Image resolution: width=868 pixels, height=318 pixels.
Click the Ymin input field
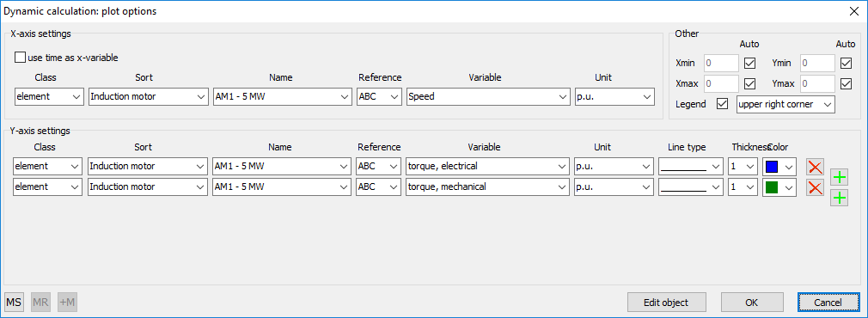click(817, 63)
